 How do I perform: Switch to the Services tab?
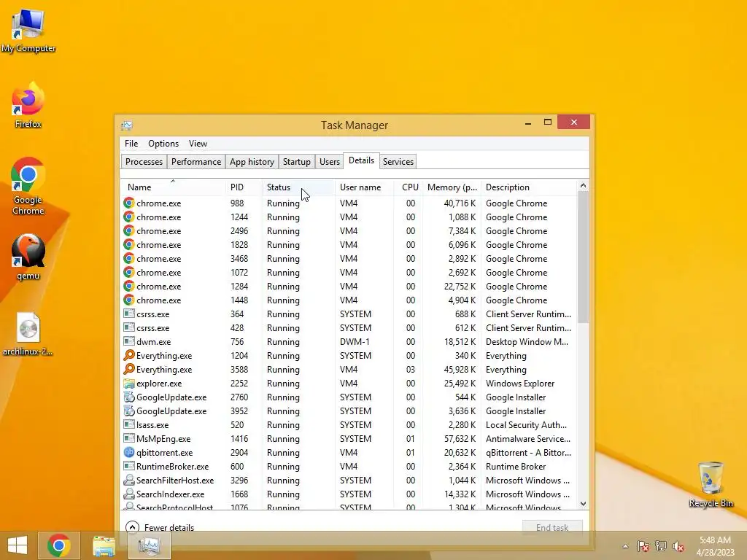coord(398,161)
